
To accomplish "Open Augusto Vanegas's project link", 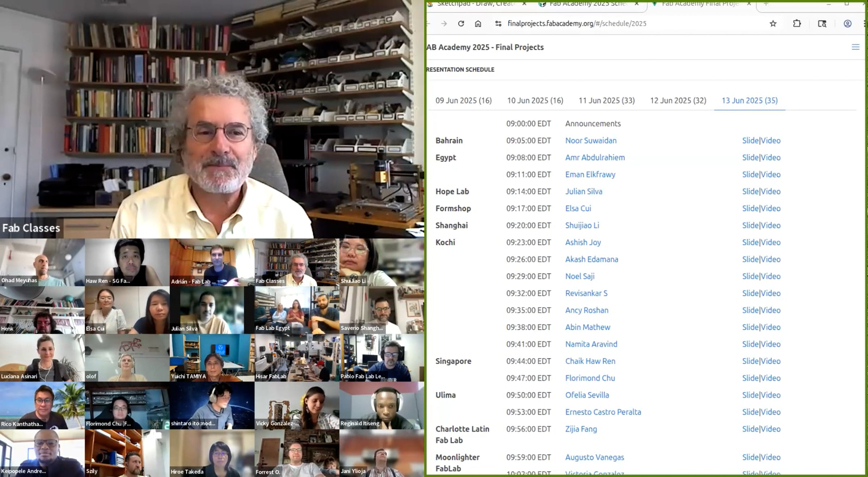I will coord(595,457).
